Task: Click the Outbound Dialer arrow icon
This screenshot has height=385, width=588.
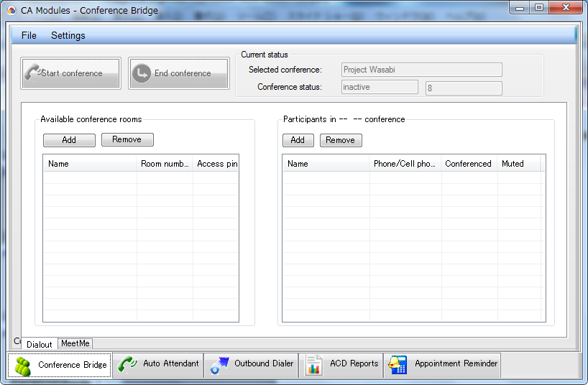Action: (x=220, y=365)
